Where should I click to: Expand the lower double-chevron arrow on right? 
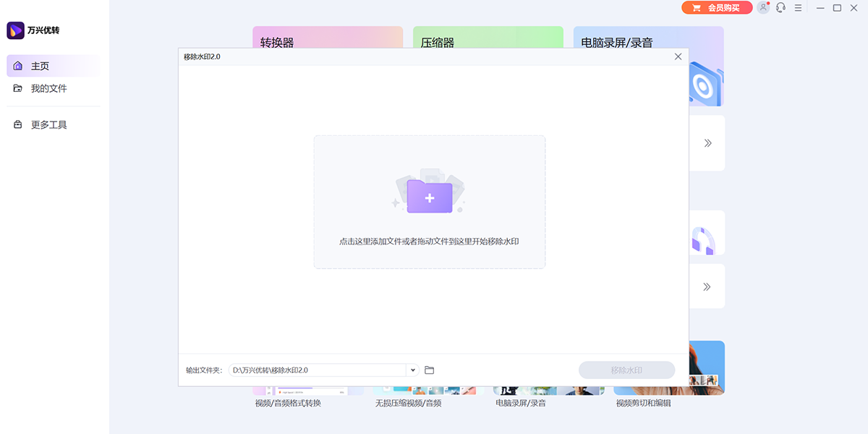(707, 287)
